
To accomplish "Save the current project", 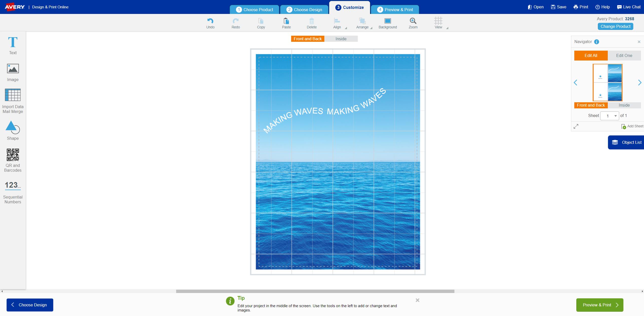I will (x=559, y=7).
